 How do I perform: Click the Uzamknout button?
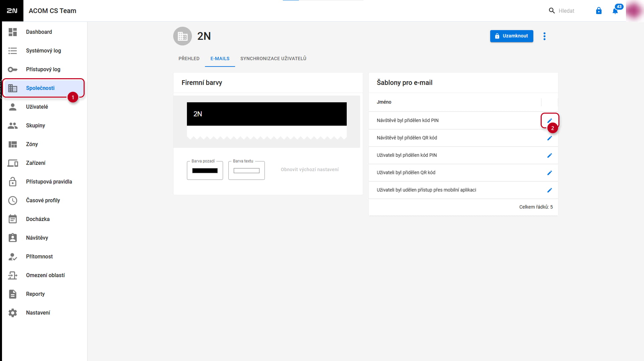(x=512, y=36)
